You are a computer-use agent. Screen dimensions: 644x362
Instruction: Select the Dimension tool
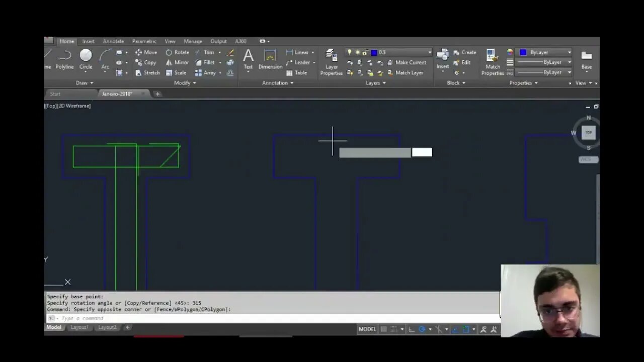tap(270, 59)
